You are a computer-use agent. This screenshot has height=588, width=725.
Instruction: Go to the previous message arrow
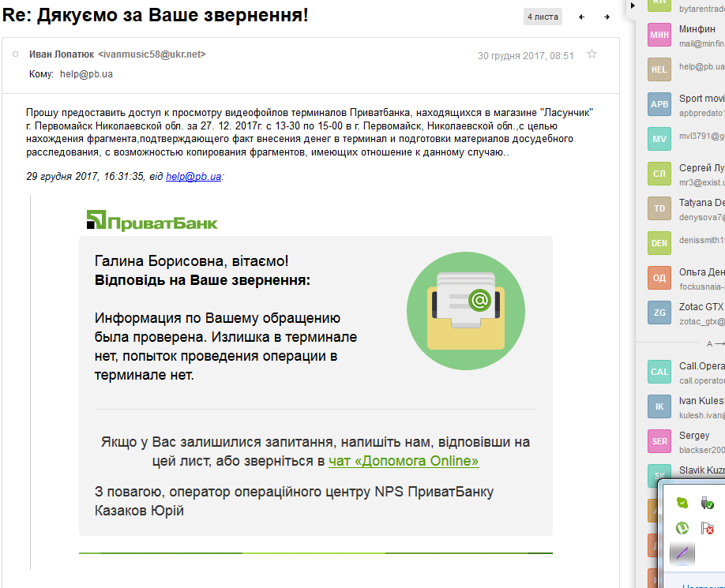tap(582, 17)
